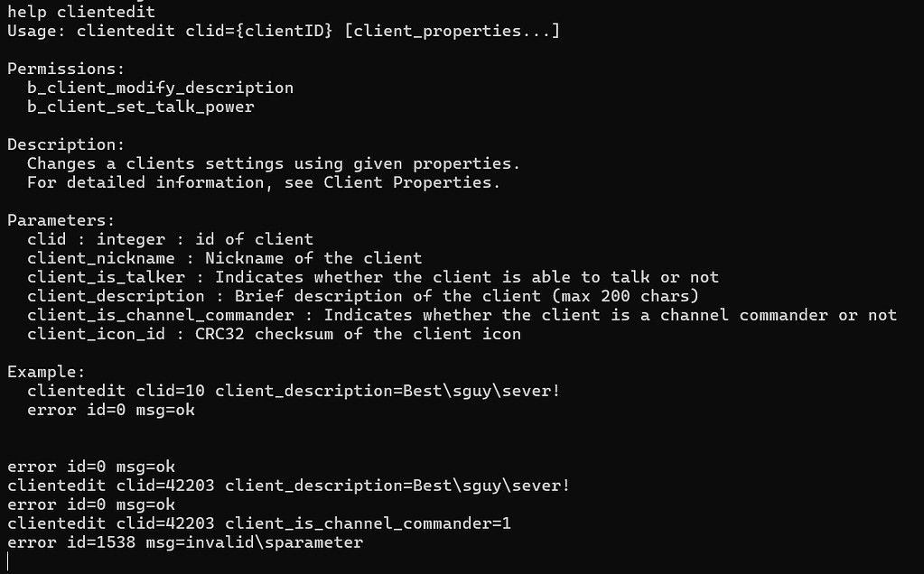The height and width of the screenshot is (574, 924).
Task: Click the client_nickname parameter line
Action: pyautogui.click(x=224, y=258)
